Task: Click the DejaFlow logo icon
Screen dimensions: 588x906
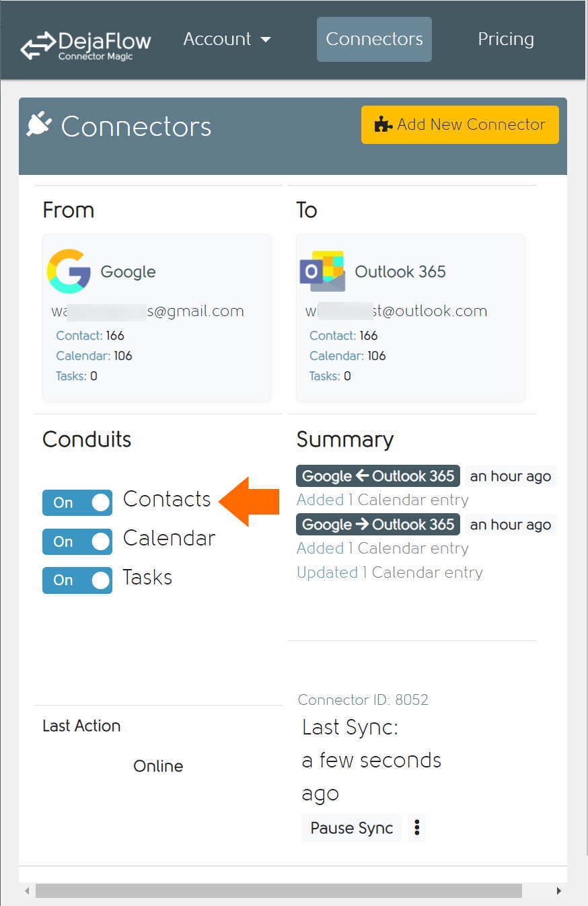Action: [38, 45]
